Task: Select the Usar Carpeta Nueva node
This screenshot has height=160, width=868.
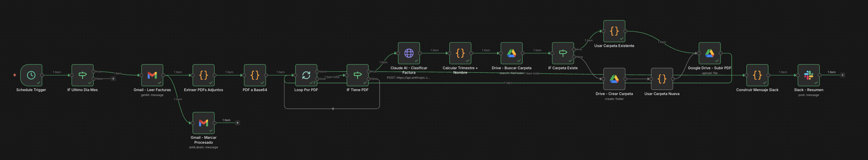Action: [x=662, y=79]
